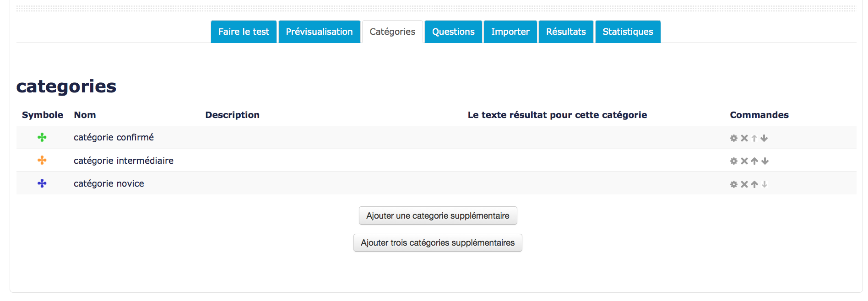Click the orange symbol of catégorie intermédiaire
This screenshot has height=301, width=868.
coord(42,160)
